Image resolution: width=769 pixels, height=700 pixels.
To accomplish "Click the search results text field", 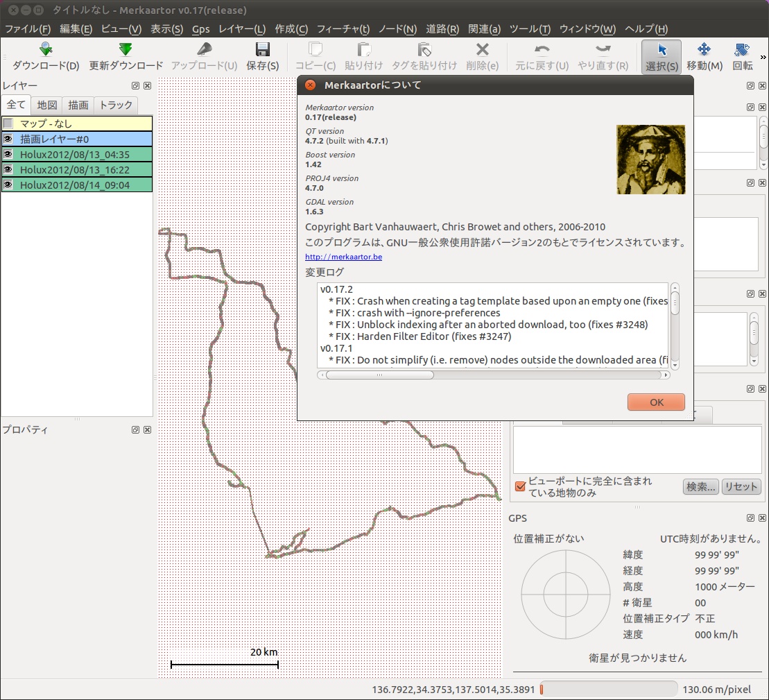I will [x=637, y=450].
